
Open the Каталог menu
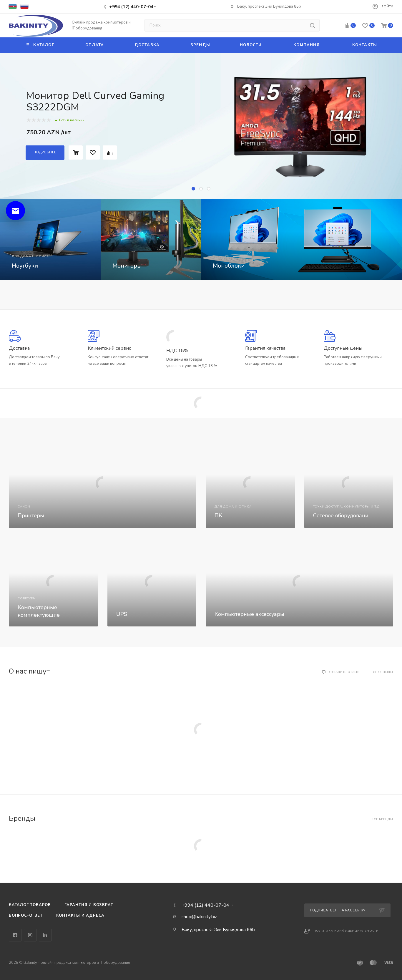click(x=39, y=45)
